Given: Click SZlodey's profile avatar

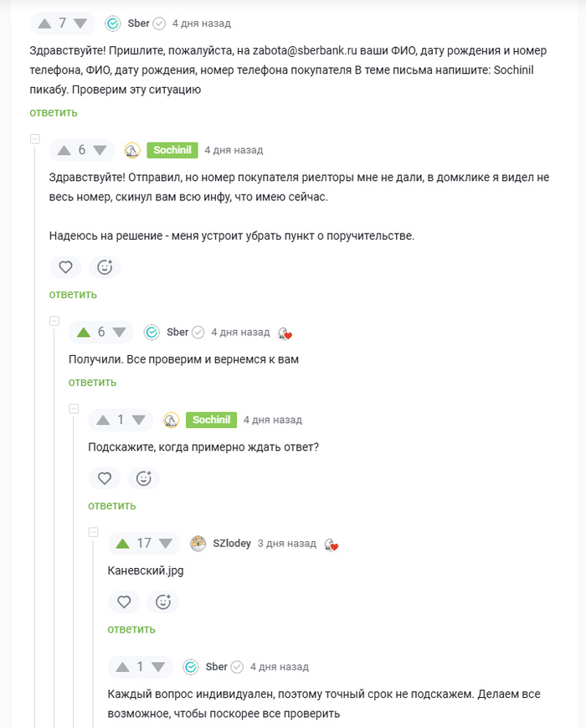Looking at the screenshot, I should point(198,543).
